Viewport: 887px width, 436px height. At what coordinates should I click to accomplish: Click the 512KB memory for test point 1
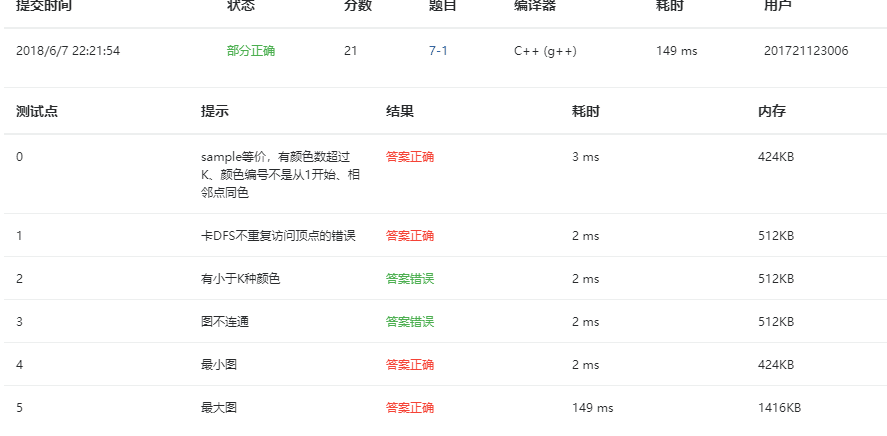[x=776, y=236]
